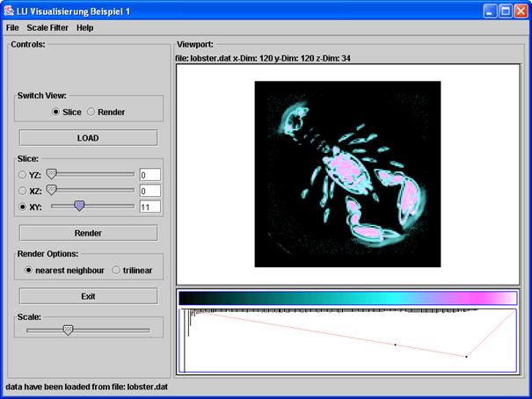
Task: Click the XZ slice slider handle
Action: click(51, 190)
